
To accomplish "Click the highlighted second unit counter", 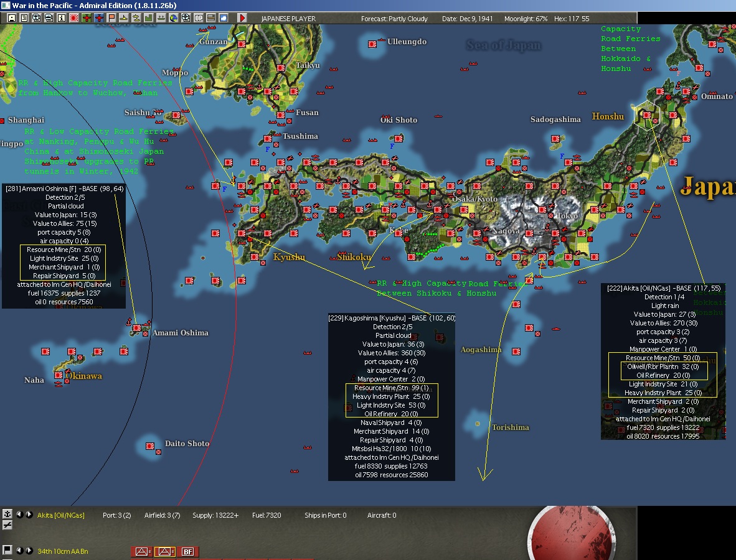I will pos(165,551).
